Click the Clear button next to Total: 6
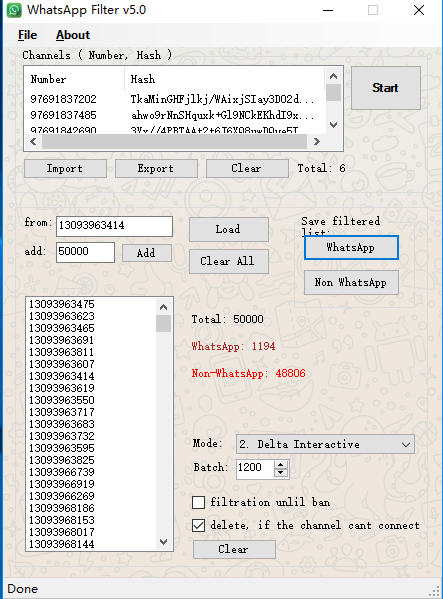 pyautogui.click(x=247, y=168)
